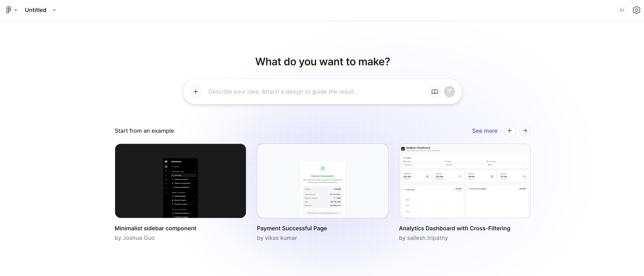
Task: Click the left arrow to scroll examples back
Action: coord(510,131)
